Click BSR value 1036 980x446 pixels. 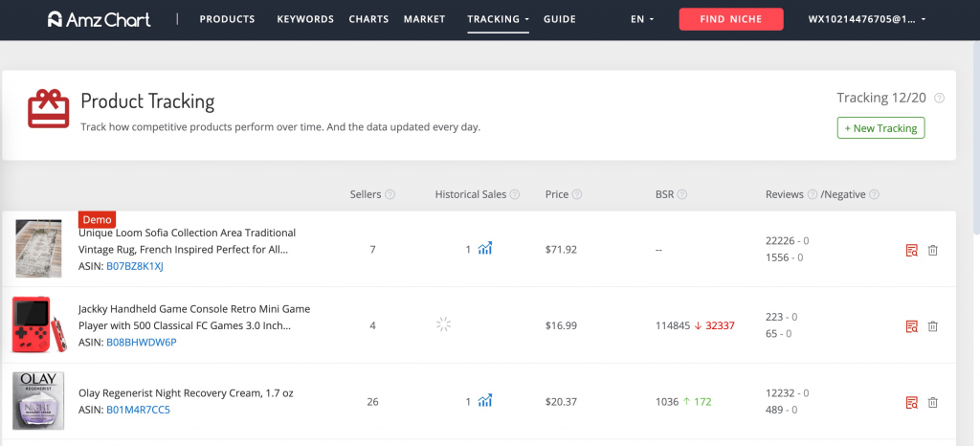(x=667, y=402)
